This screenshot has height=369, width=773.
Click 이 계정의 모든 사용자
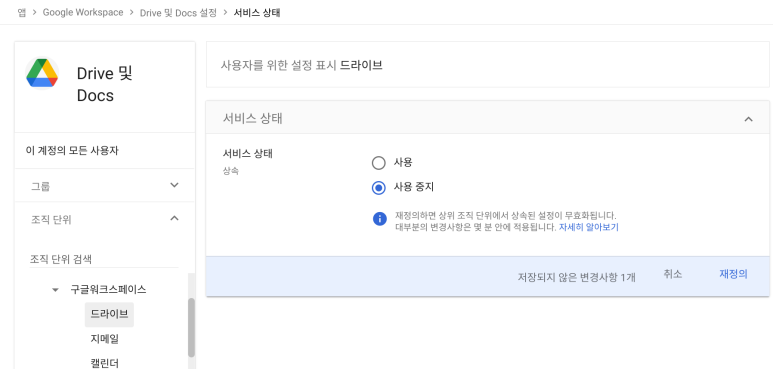[x=72, y=151]
